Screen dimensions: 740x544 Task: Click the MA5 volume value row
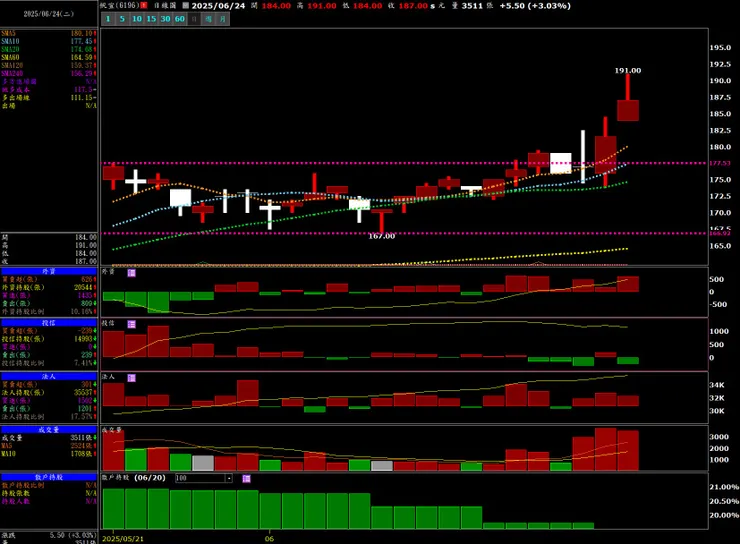49,446
